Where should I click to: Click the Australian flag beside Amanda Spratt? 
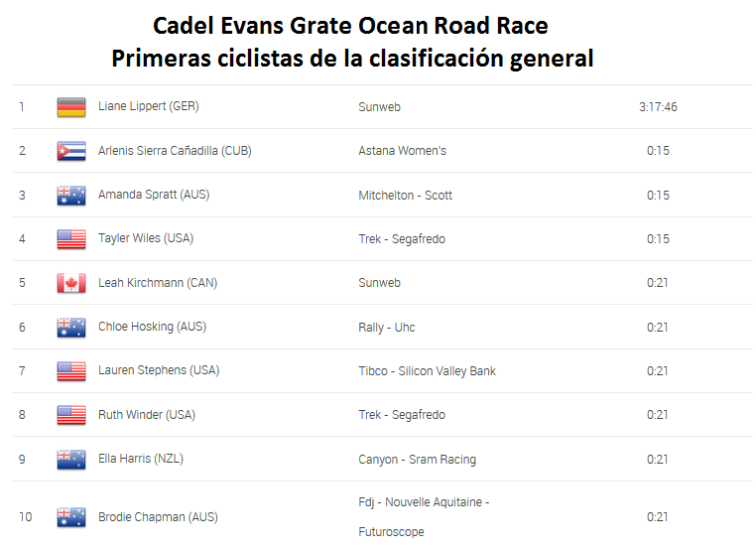[71, 196]
